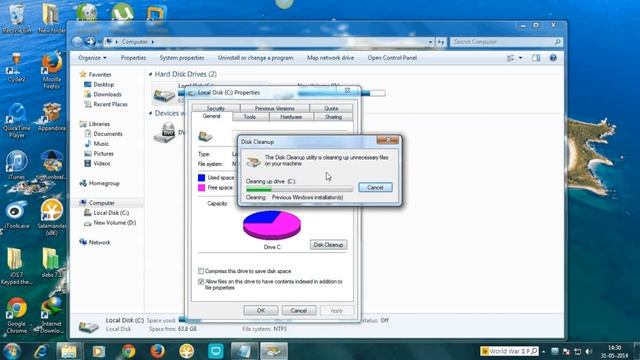Open the Recycle Bin desktop icon
Image resolution: width=640 pixels, height=360 pixels.
click(x=16, y=18)
